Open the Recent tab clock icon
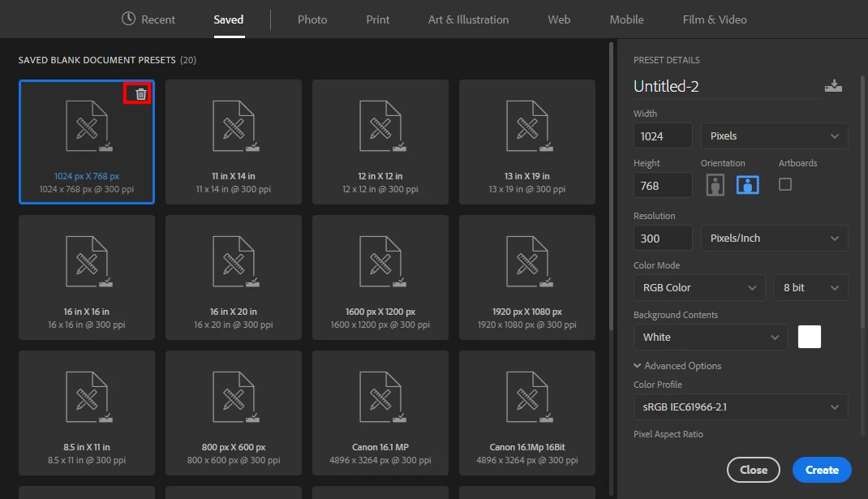This screenshot has height=499, width=868. tap(128, 19)
